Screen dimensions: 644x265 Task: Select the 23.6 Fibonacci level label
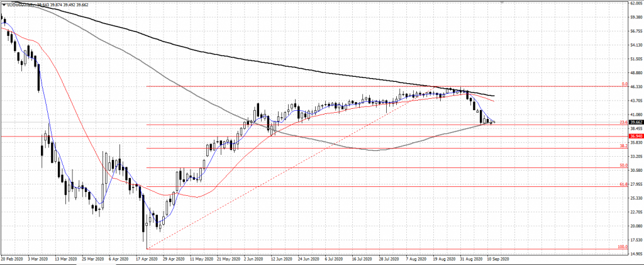click(x=623, y=122)
